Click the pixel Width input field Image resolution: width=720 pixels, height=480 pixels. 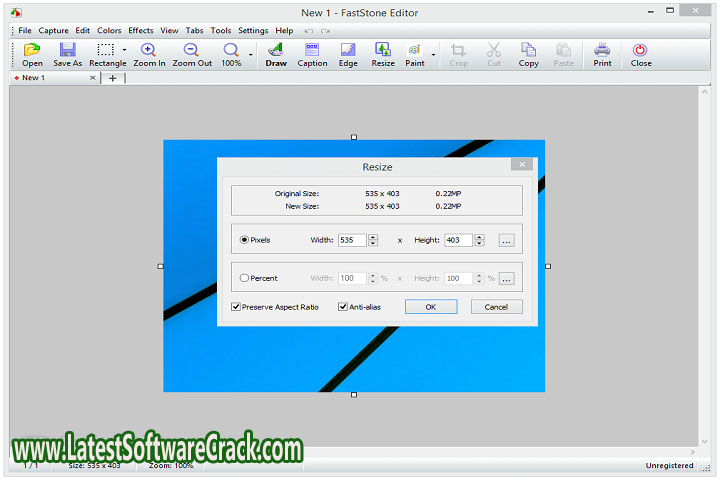352,240
